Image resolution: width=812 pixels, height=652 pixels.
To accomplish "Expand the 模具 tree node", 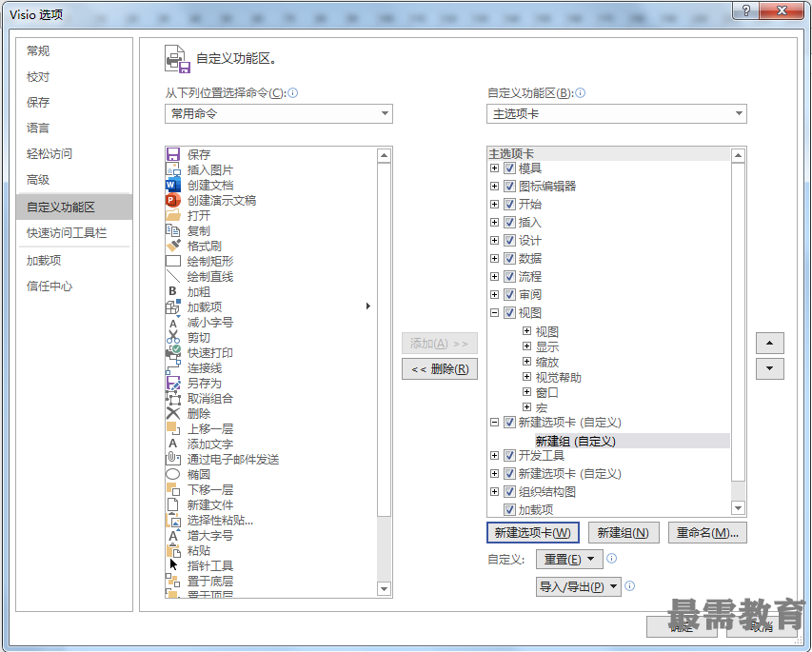I will click(x=495, y=168).
